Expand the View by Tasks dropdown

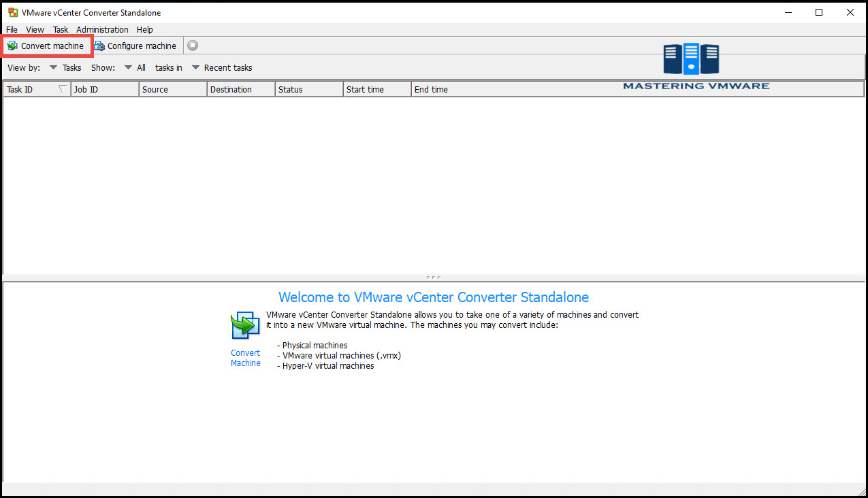pos(65,67)
